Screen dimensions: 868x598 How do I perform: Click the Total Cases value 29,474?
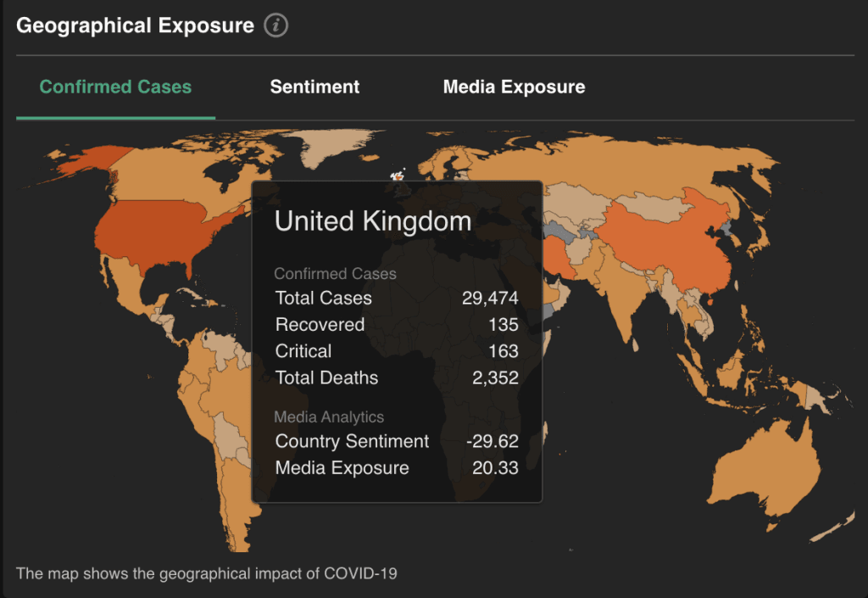[490, 298]
